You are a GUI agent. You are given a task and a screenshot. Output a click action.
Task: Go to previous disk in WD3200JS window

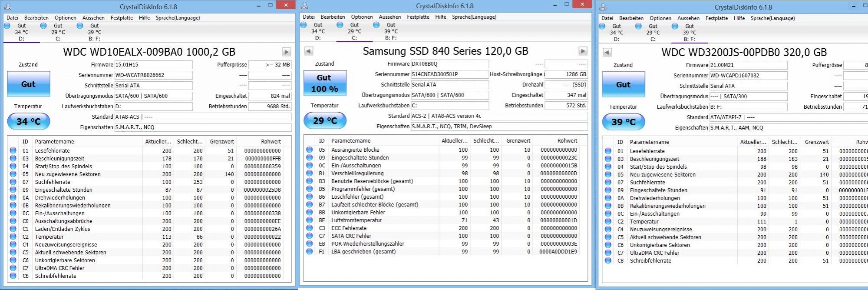click(607, 53)
